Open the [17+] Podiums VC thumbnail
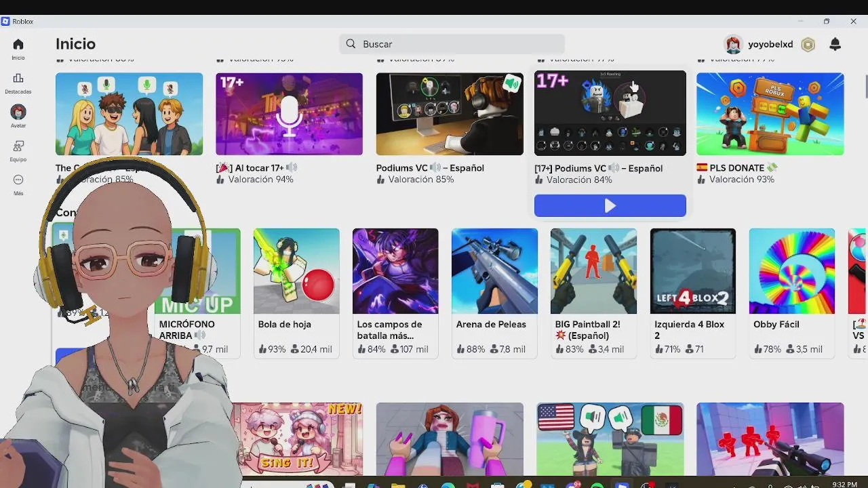Screen dimensions: 868x488 (x=610, y=113)
